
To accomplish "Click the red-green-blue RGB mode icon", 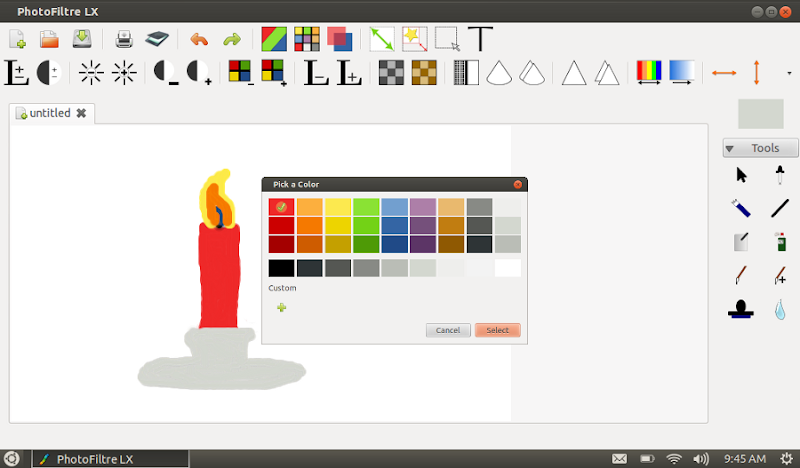I will point(274,39).
